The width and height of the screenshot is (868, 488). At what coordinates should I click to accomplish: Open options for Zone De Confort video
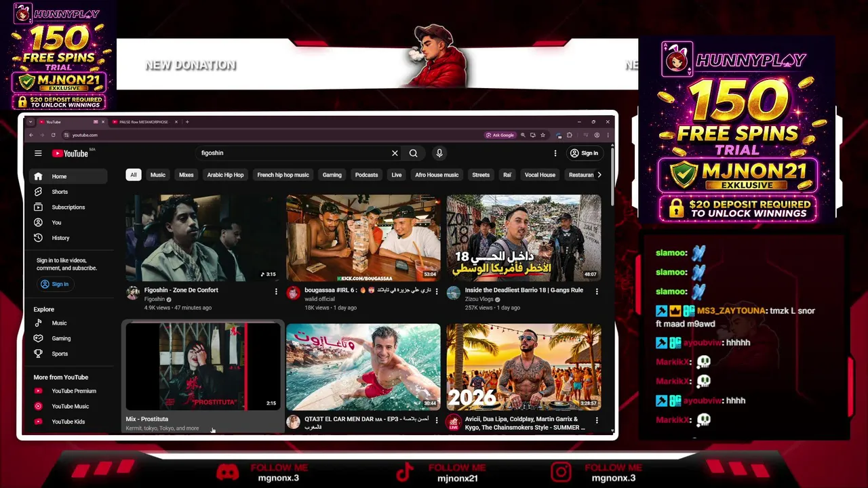(x=276, y=291)
